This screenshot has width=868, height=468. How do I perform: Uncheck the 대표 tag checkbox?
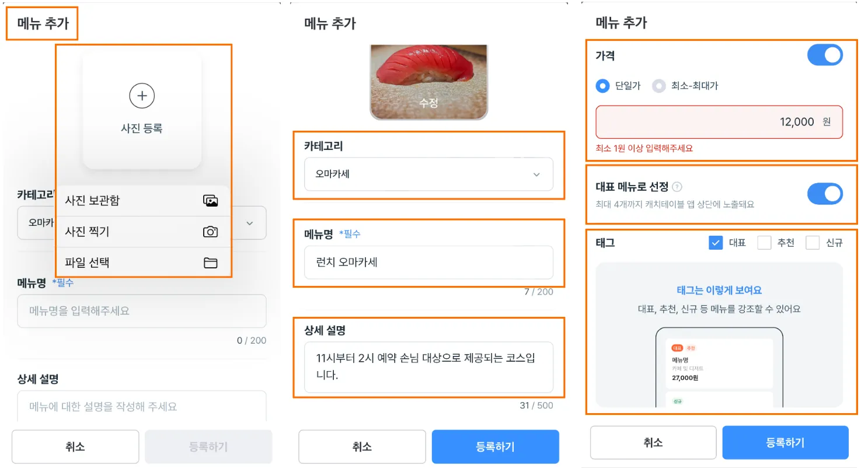click(x=716, y=243)
